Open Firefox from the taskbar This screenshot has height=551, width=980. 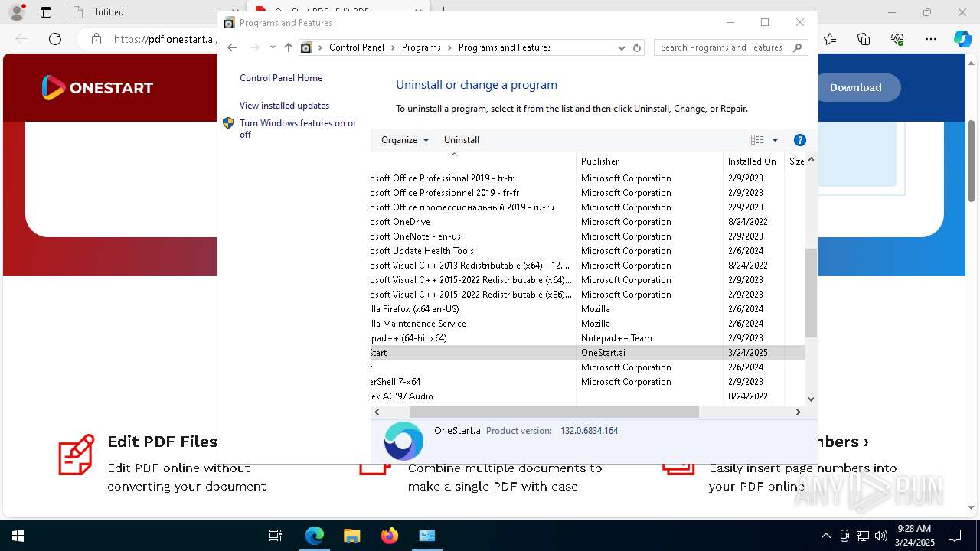pos(390,536)
